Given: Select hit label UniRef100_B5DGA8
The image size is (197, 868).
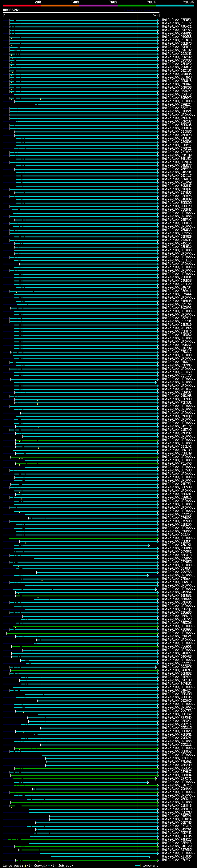Looking at the screenshot, I should click(x=176, y=125).
